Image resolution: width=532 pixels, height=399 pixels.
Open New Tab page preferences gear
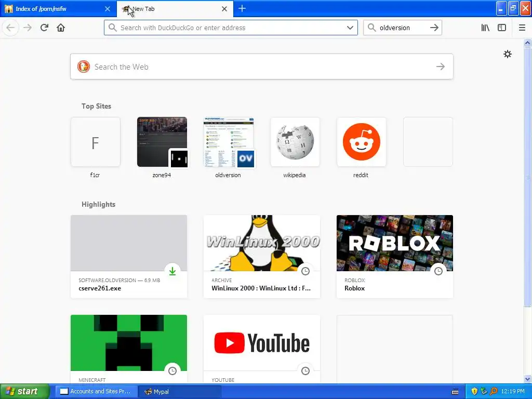pos(507,54)
